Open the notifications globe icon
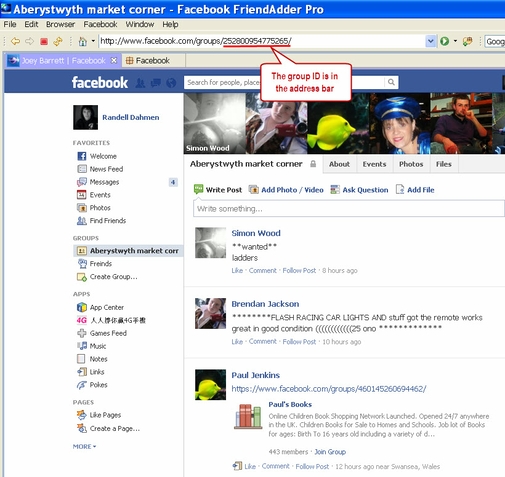The width and height of the screenshot is (505, 477). tap(171, 83)
